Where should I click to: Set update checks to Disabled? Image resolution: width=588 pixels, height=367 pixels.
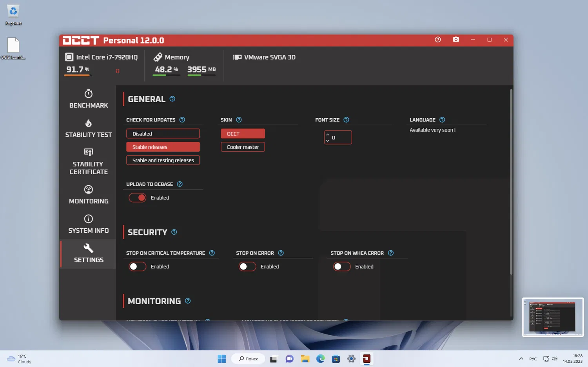(163, 134)
